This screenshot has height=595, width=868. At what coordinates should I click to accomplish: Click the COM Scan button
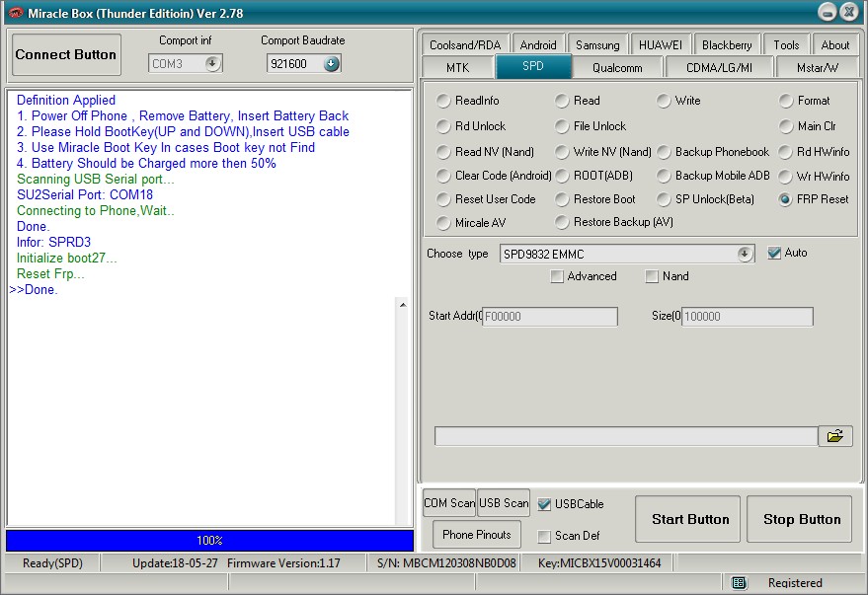449,502
